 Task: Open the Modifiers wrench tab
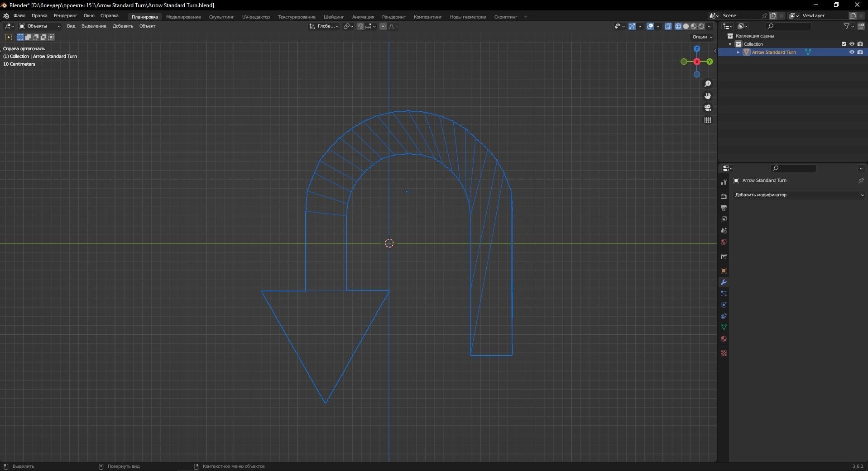click(x=724, y=282)
